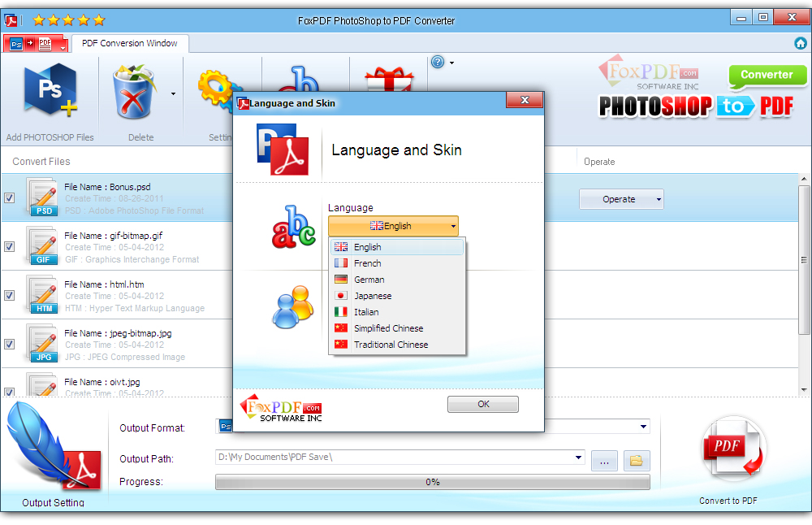Click the gift box toolbar icon
Screen dimensions: 812x525
point(390,79)
